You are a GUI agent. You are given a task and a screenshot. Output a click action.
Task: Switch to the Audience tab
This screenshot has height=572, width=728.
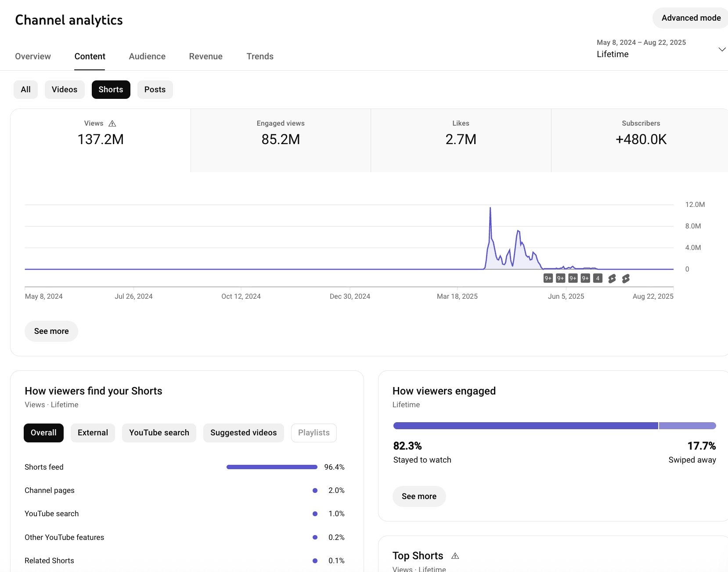coord(147,56)
